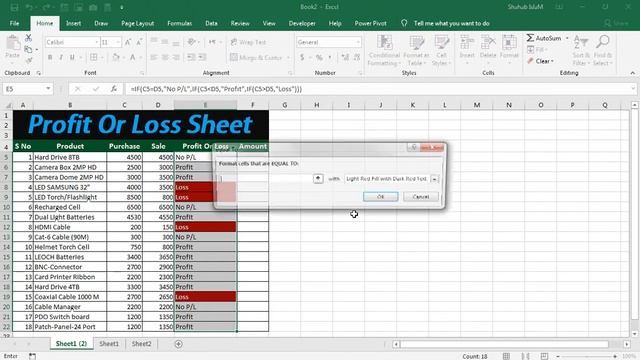The height and width of the screenshot is (360, 640).
Task: Click the Increase Decimal icon
Action: 345,57
